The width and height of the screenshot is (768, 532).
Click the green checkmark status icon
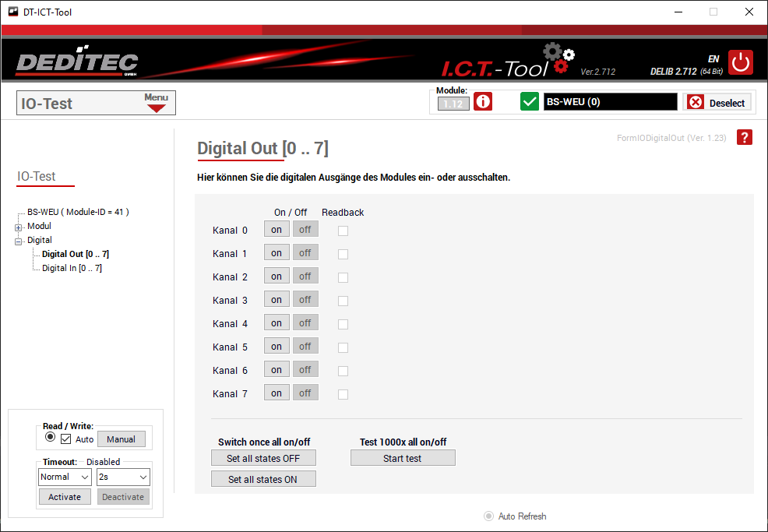[530, 102]
